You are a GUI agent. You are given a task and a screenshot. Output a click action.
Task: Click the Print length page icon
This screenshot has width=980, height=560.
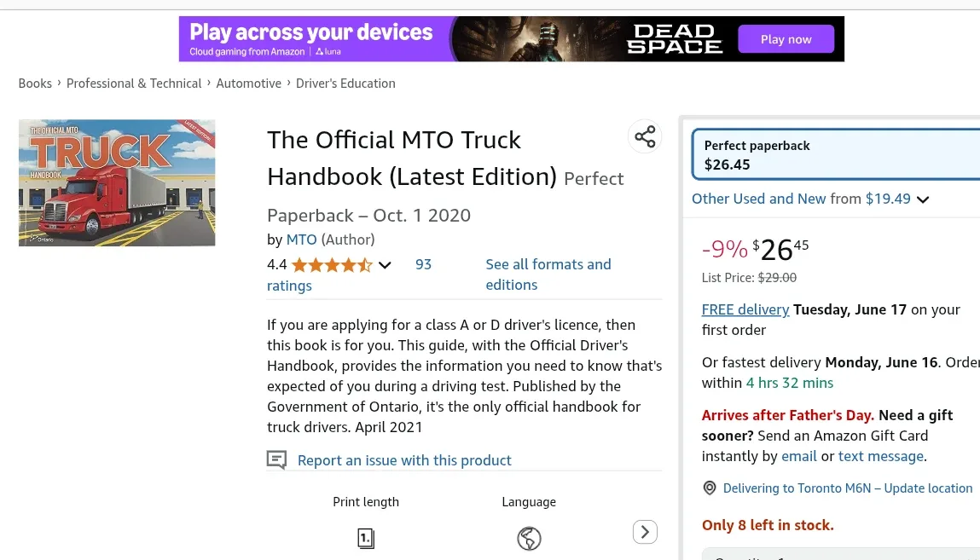pos(365,538)
